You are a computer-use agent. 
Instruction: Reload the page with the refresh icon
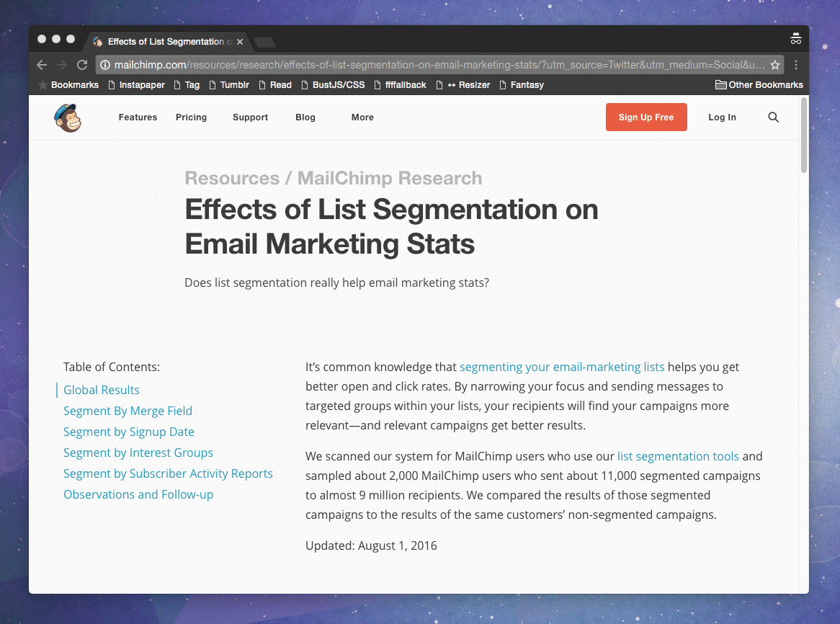point(82,65)
